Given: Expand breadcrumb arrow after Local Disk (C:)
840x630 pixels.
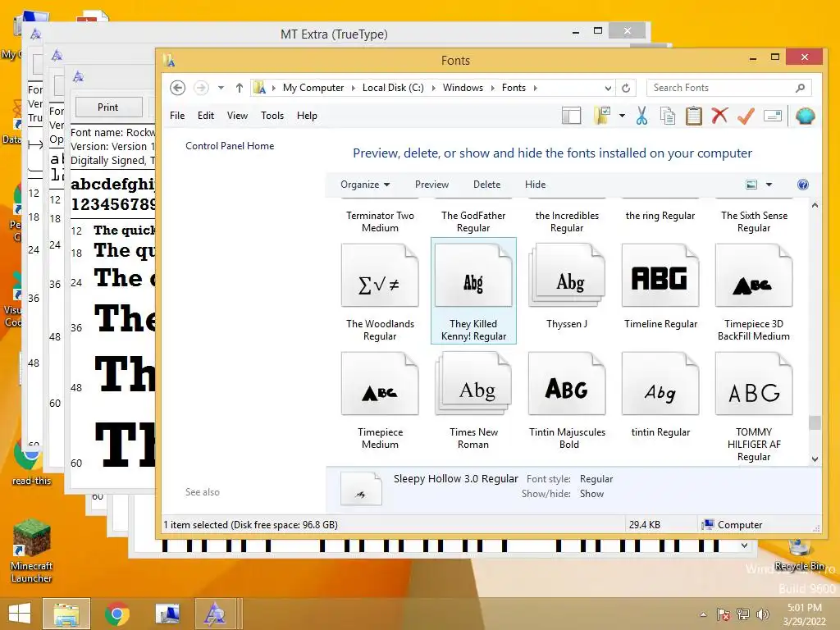Looking at the screenshot, I should 433,88.
